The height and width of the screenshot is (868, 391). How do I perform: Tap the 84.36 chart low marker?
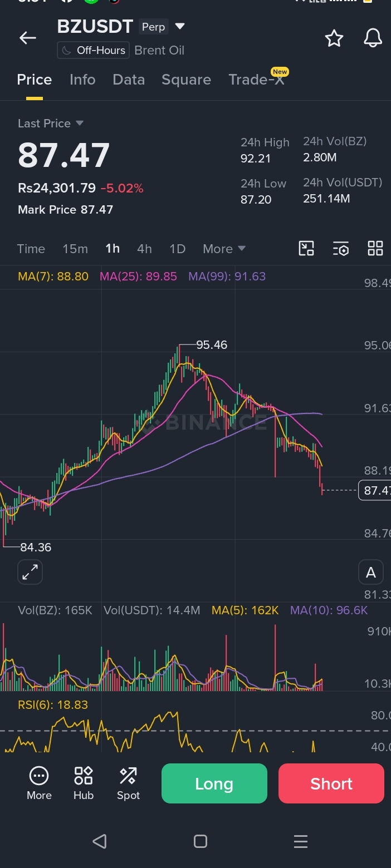[36, 548]
